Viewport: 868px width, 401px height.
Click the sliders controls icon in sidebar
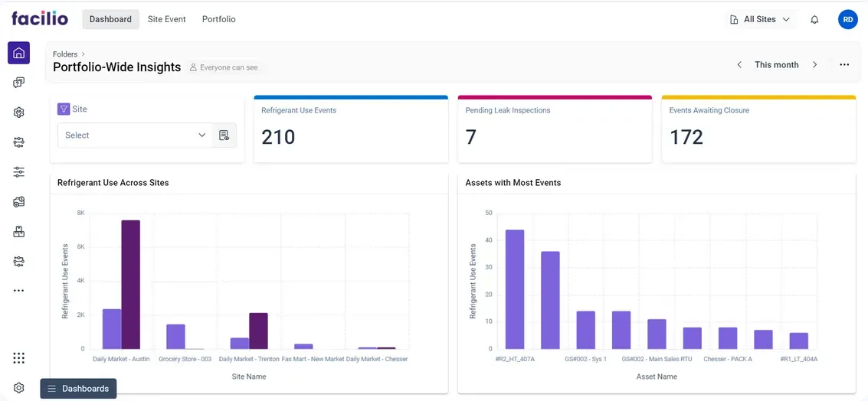[19, 172]
